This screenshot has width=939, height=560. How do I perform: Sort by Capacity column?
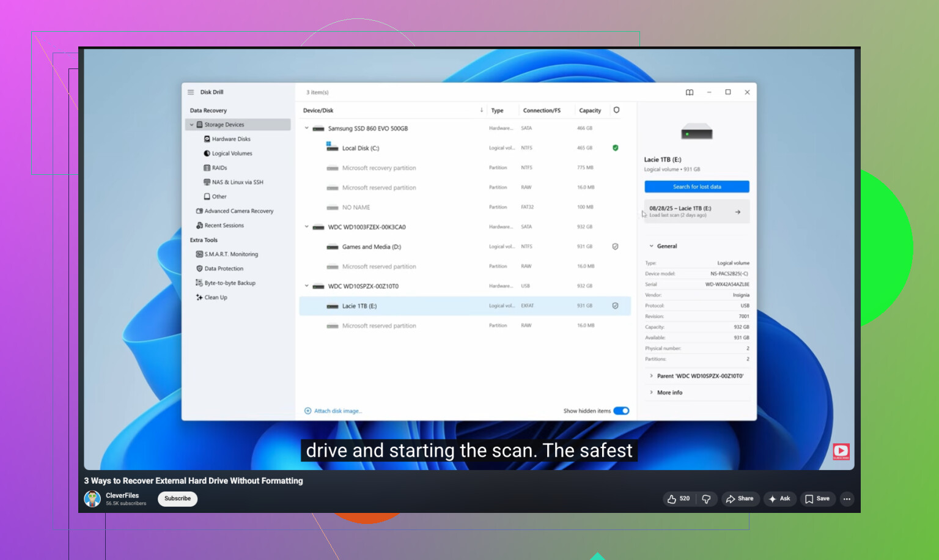[x=590, y=111]
